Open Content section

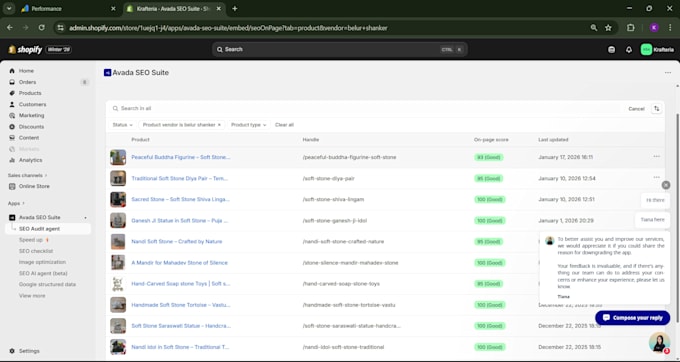coord(29,137)
